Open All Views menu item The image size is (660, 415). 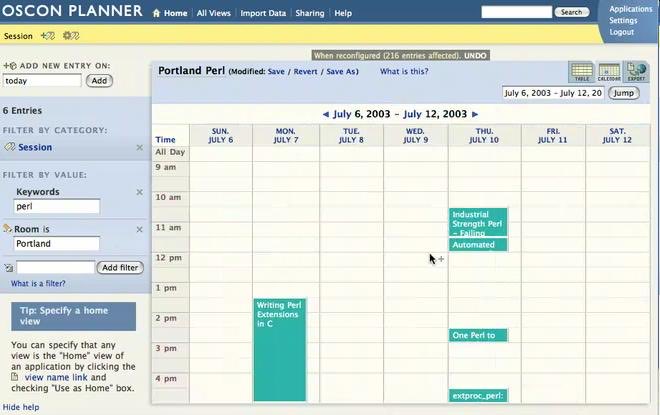[x=213, y=13]
